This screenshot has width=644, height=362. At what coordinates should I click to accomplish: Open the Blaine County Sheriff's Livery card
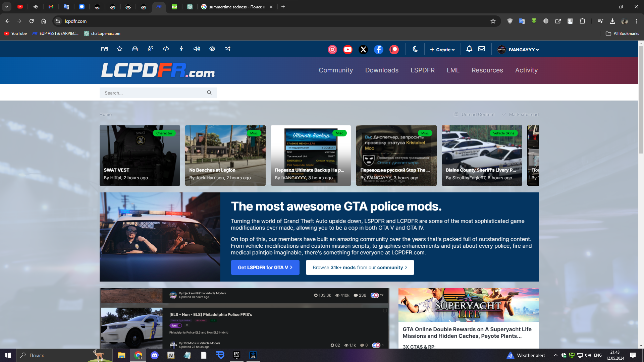point(482,156)
